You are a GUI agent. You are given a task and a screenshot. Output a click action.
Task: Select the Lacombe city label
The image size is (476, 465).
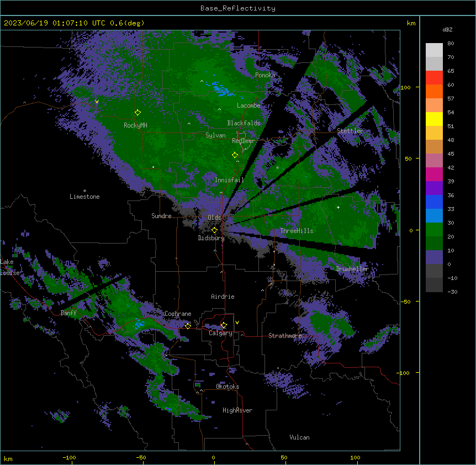pyautogui.click(x=248, y=105)
